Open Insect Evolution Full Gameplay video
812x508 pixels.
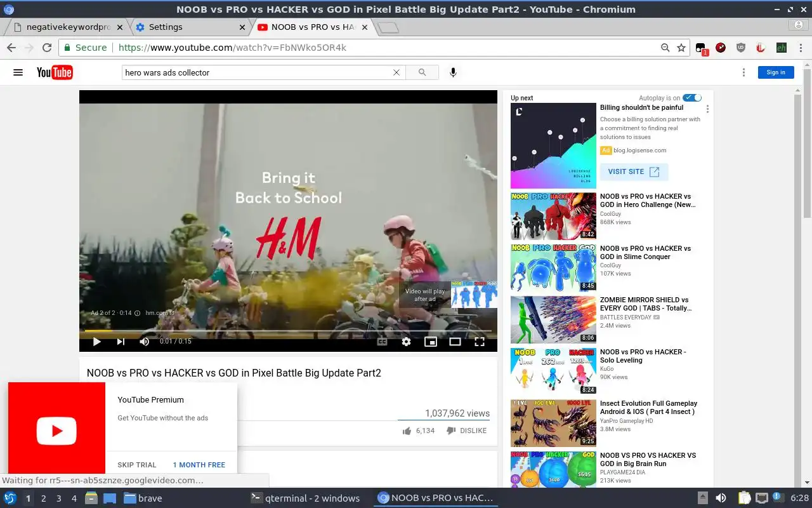[648, 408]
